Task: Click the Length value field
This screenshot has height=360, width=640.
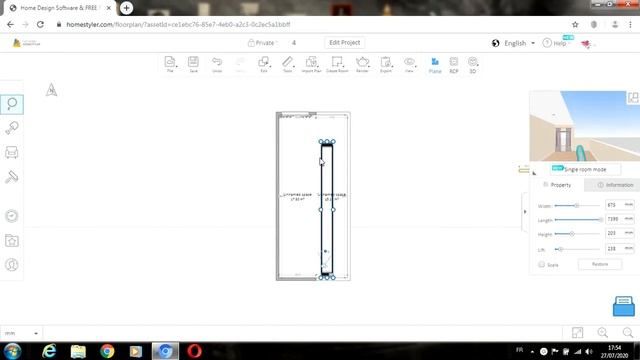Action: pos(614,219)
